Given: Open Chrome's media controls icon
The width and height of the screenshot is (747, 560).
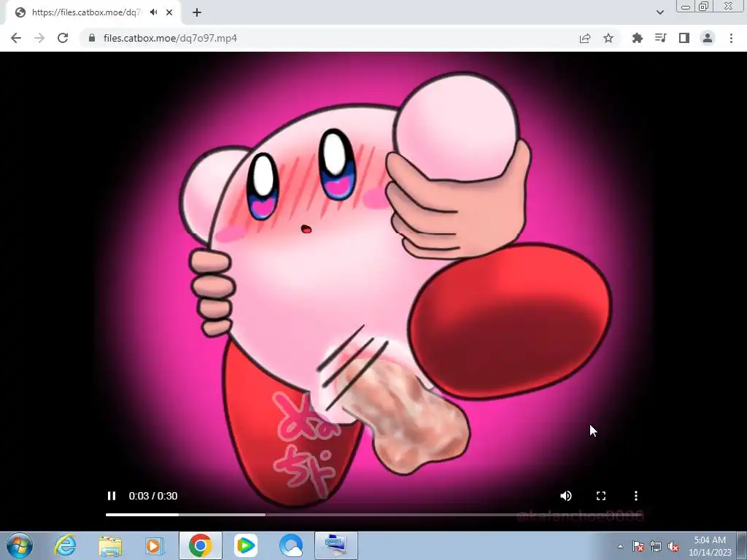Looking at the screenshot, I should click(x=661, y=38).
